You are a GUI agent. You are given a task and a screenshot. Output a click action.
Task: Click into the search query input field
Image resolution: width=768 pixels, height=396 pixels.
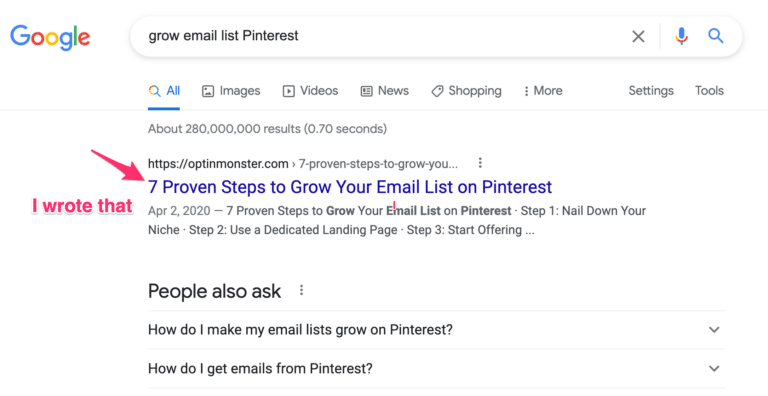[x=382, y=36]
